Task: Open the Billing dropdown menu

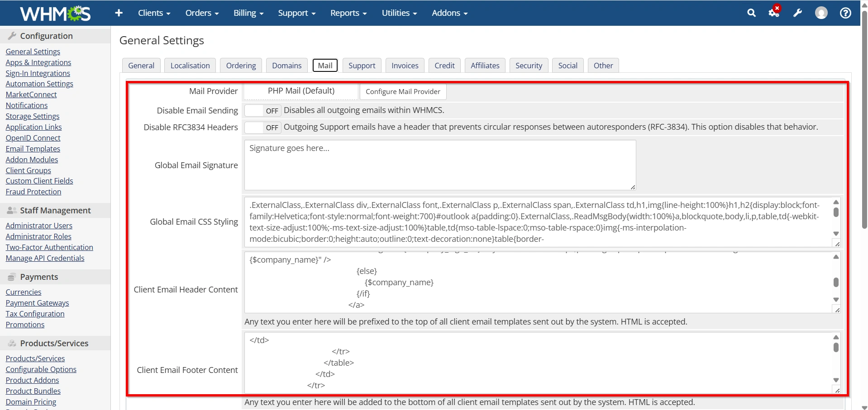Action: tap(248, 13)
